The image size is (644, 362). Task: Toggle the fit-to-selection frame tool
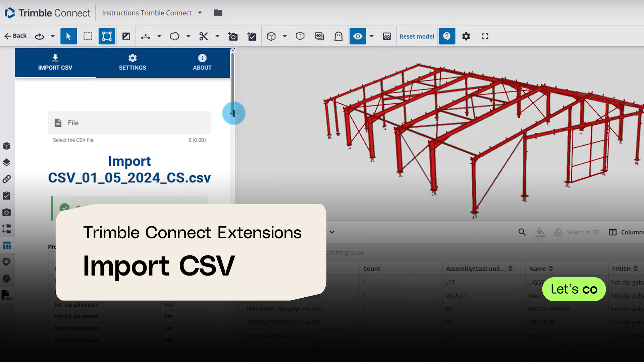(x=107, y=36)
